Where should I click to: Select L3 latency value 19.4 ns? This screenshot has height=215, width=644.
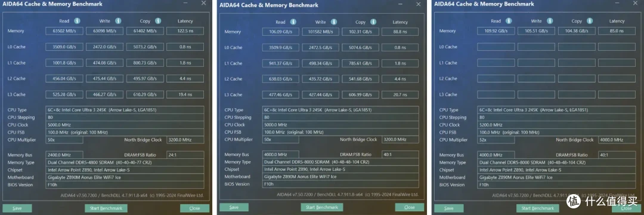[185, 94]
